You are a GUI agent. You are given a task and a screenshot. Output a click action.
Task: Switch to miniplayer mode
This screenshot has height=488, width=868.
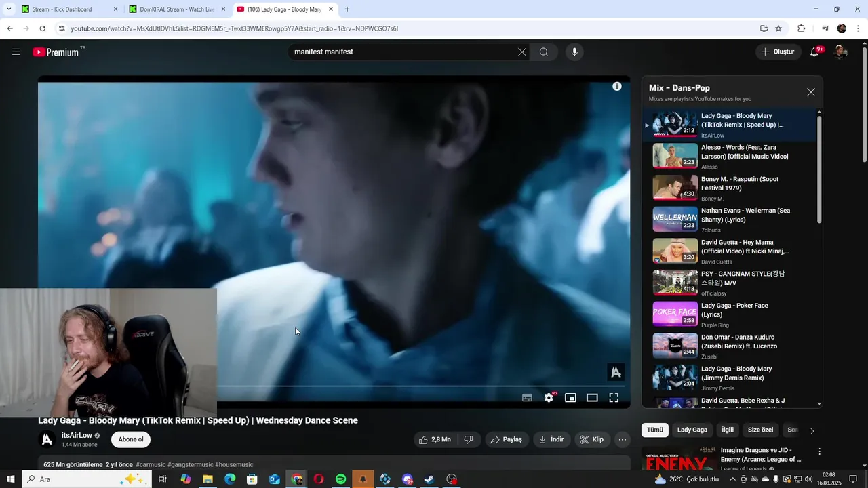point(570,398)
